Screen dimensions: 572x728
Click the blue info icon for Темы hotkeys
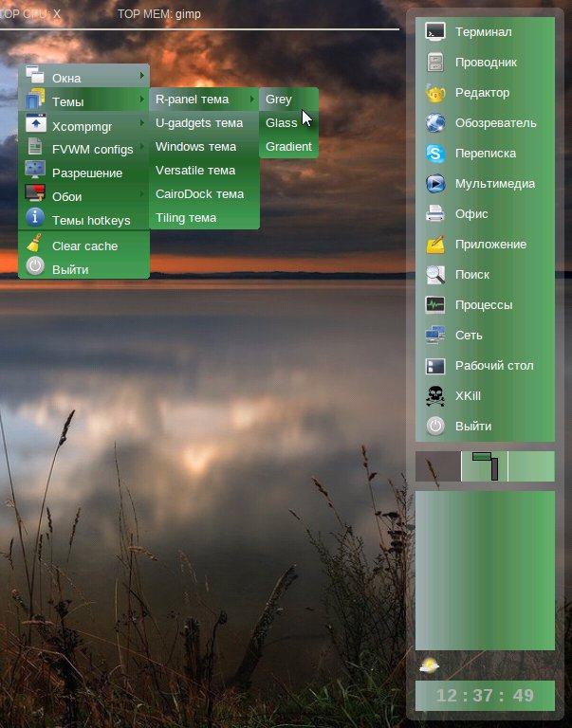(35, 217)
